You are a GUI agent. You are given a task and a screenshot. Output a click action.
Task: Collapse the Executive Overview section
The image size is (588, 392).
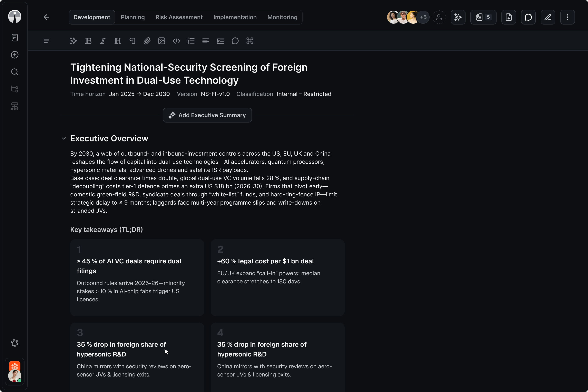coord(63,138)
